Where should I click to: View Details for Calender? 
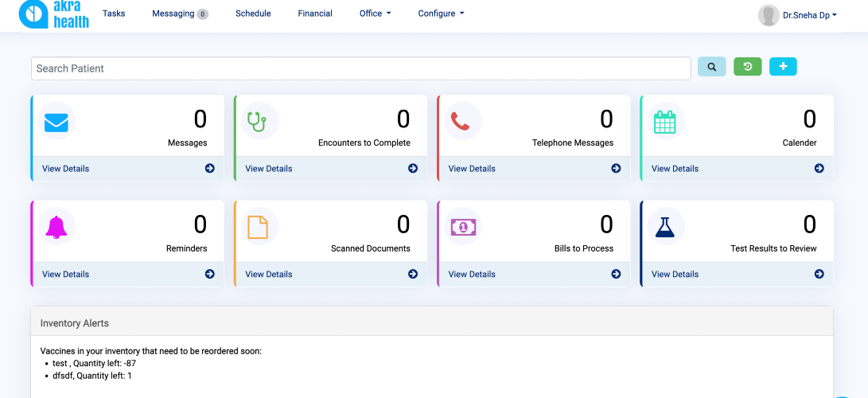(x=675, y=168)
